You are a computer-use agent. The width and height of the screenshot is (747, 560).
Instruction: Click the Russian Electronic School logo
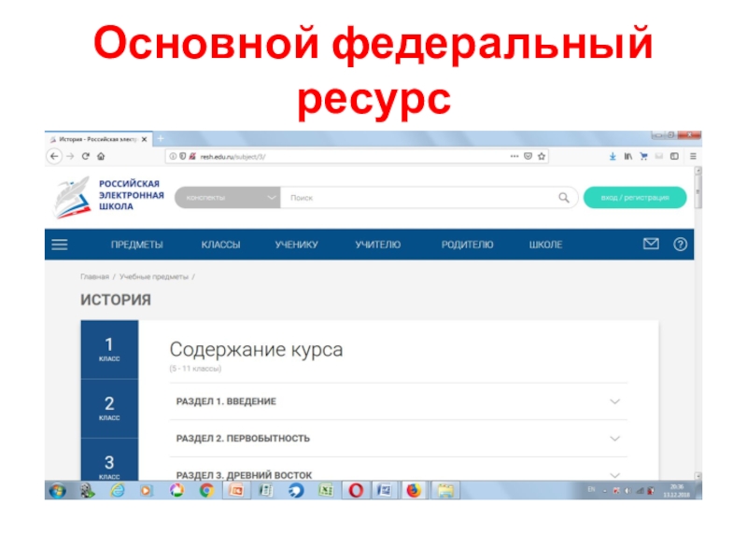coord(110,197)
